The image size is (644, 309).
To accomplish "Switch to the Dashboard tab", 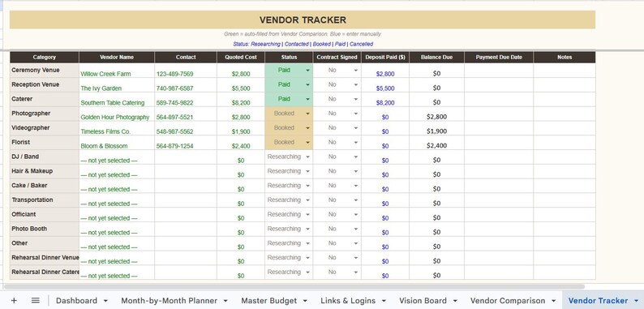I will point(76,301).
